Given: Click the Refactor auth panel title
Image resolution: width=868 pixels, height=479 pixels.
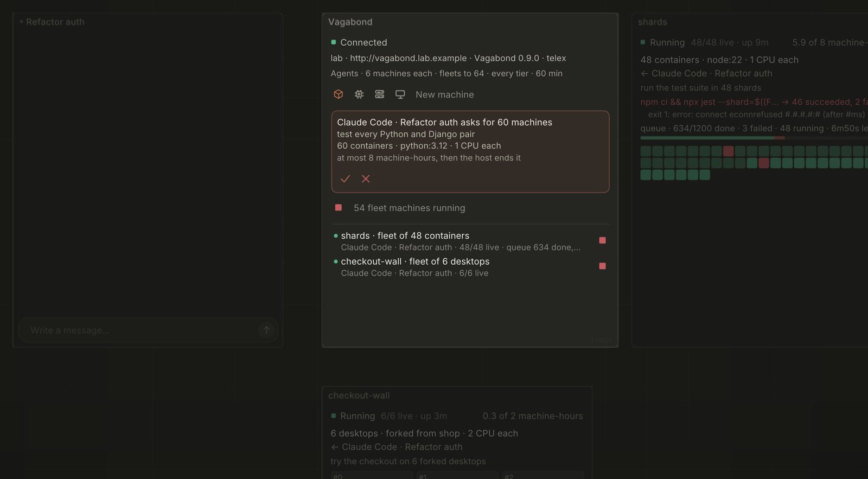Looking at the screenshot, I should tap(55, 22).
